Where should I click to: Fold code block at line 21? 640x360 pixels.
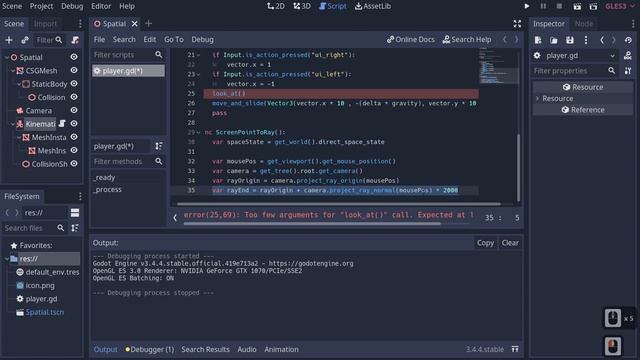[198, 55]
